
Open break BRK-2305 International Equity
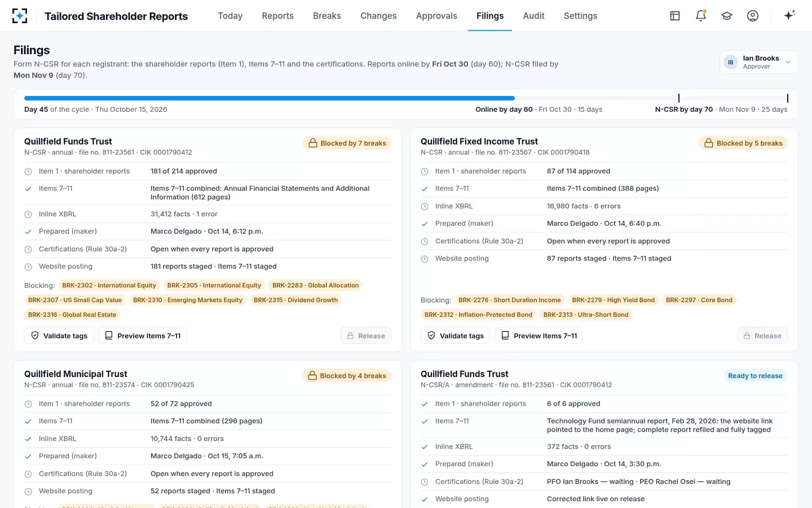point(214,286)
